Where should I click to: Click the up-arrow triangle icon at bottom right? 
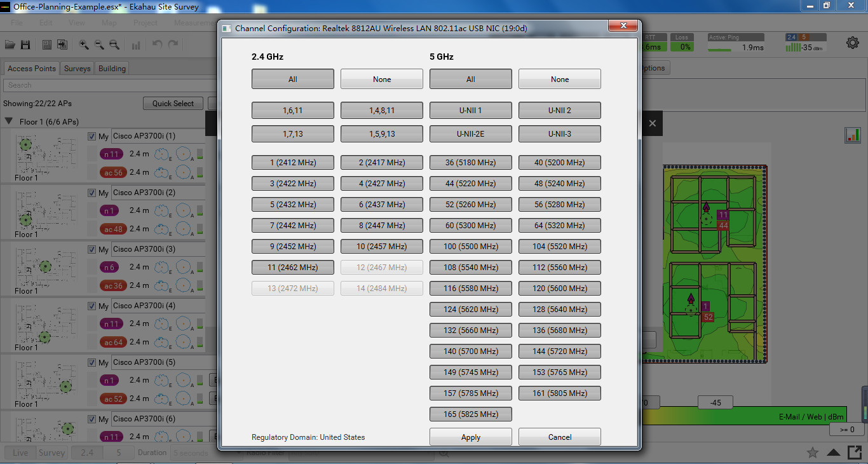coord(833,453)
